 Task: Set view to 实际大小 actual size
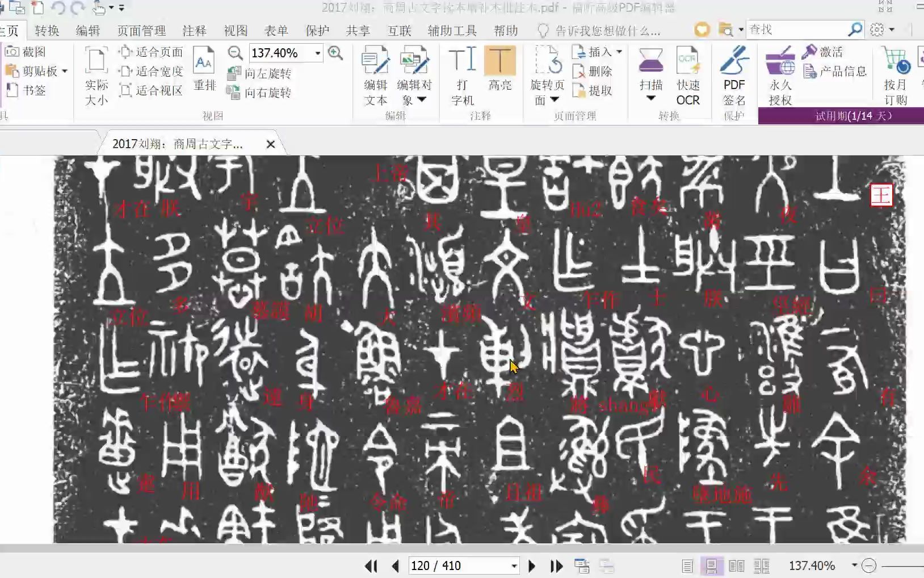(x=96, y=77)
